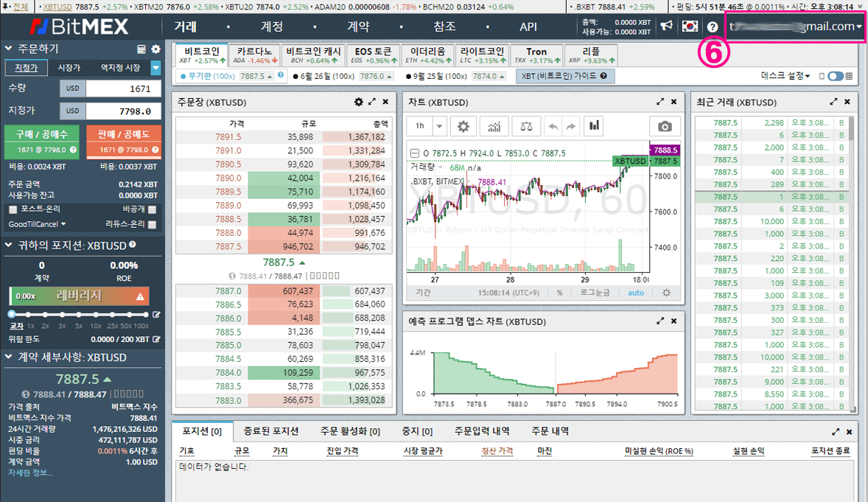868x502 pixels.
Task: Open more details link
Action: (31, 473)
